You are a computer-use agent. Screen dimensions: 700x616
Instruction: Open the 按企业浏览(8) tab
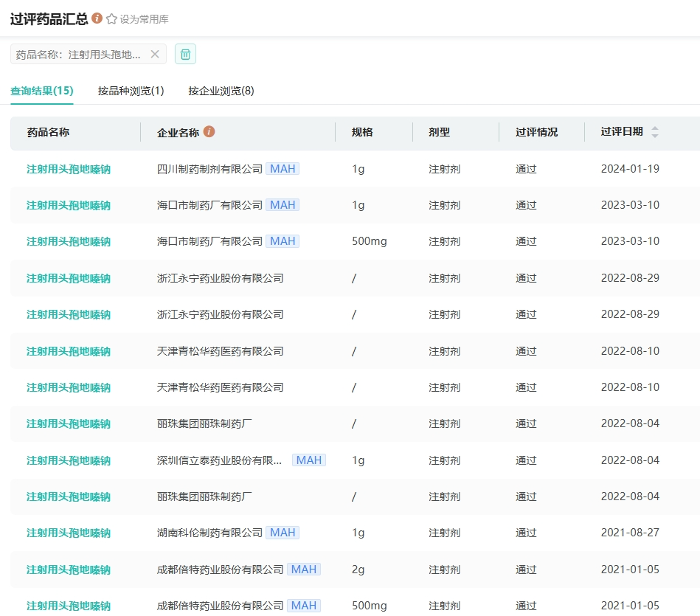tap(221, 91)
